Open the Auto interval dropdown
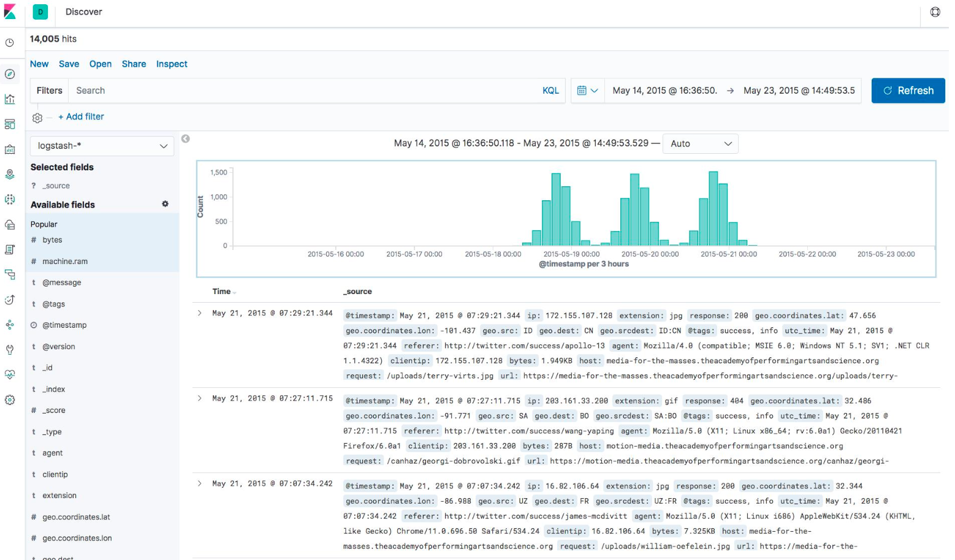 point(701,143)
